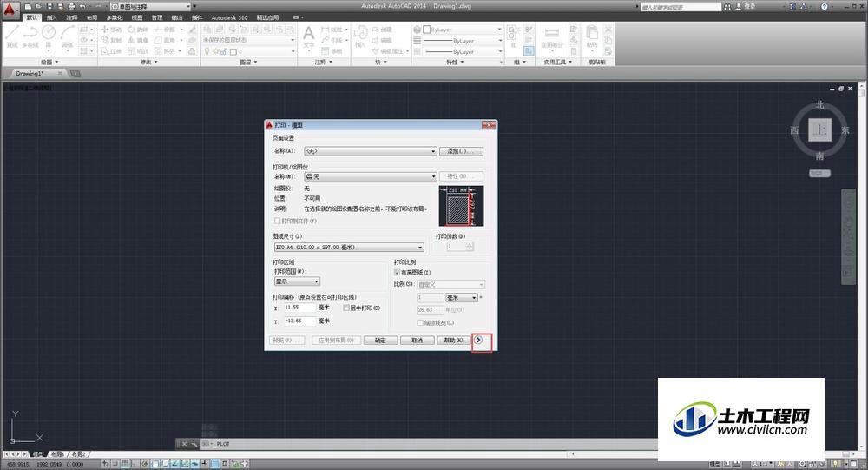Open the Autodesk 360 ribbon tab
Viewport: 868px width, 470px height.
click(229, 17)
